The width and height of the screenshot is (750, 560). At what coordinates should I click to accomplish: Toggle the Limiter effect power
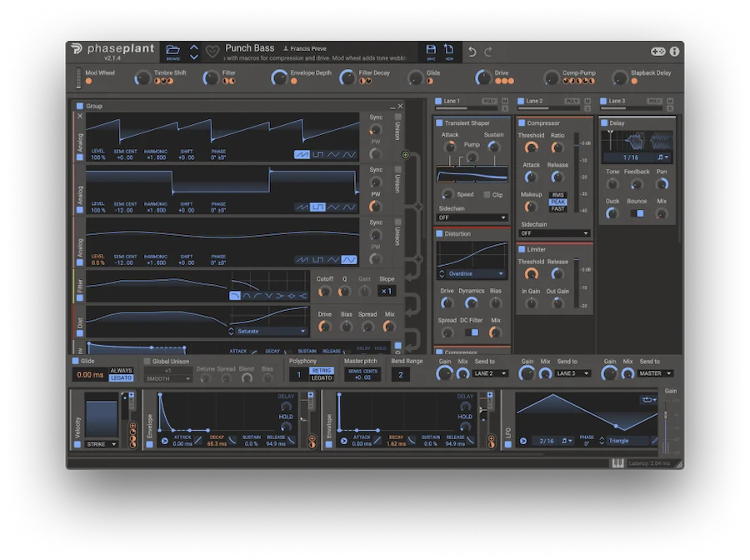pyautogui.click(x=522, y=249)
